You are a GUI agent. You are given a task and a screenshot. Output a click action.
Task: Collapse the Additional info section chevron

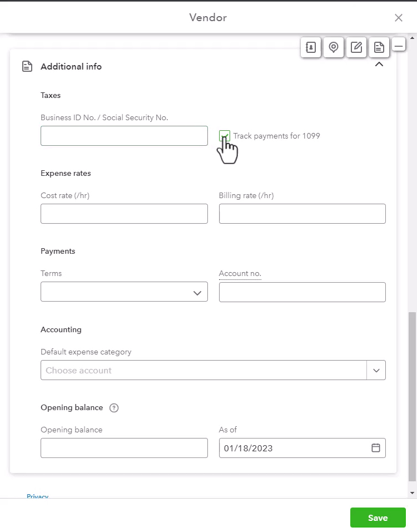coord(379,64)
